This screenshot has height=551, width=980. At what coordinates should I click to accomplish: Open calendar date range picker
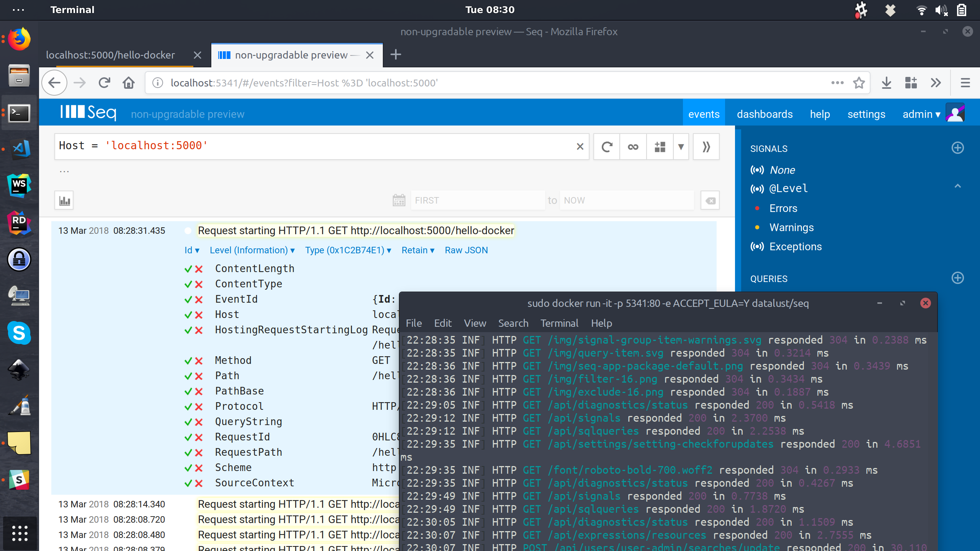pyautogui.click(x=399, y=200)
